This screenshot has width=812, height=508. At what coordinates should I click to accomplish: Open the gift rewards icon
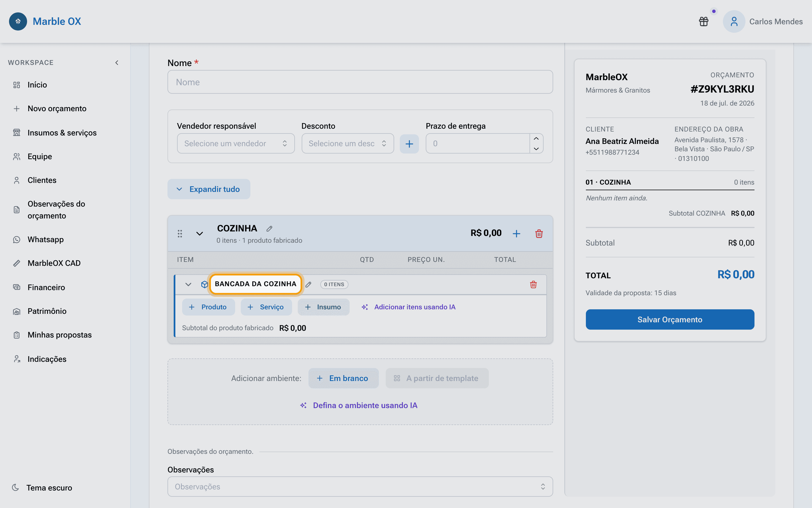[704, 21]
